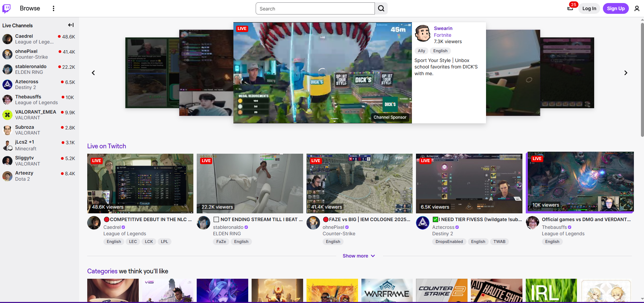This screenshot has height=303, width=644.
Task: Open the ohnePixel avatar in sidebar
Action: pos(7,54)
